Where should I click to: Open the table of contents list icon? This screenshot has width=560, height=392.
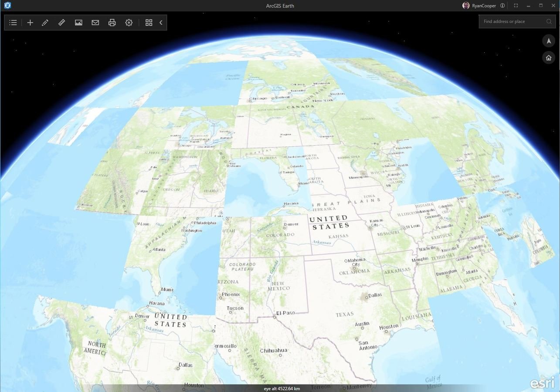[13, 23]
